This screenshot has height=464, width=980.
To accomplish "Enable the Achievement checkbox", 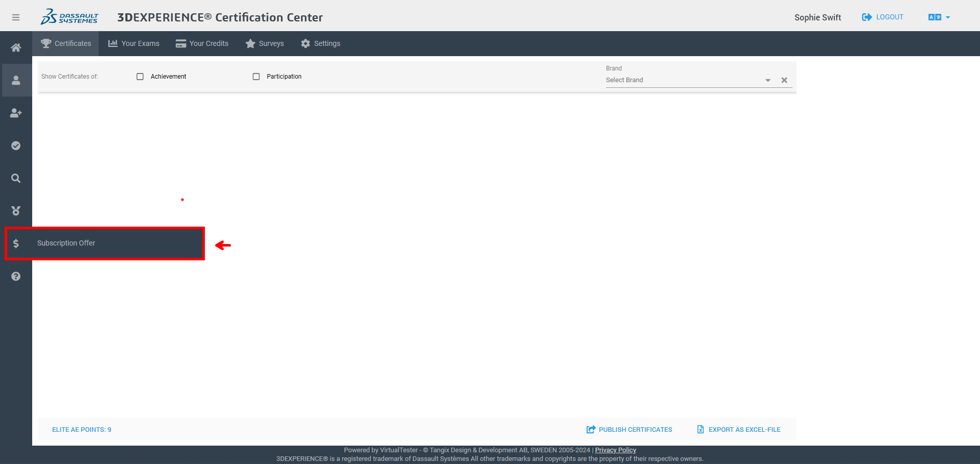I will tap(140, 77).
